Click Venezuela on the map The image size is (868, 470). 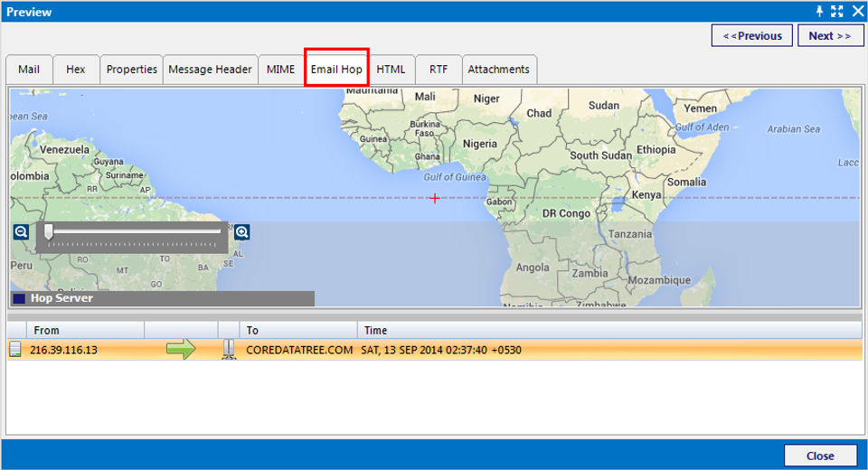[64, 149]
